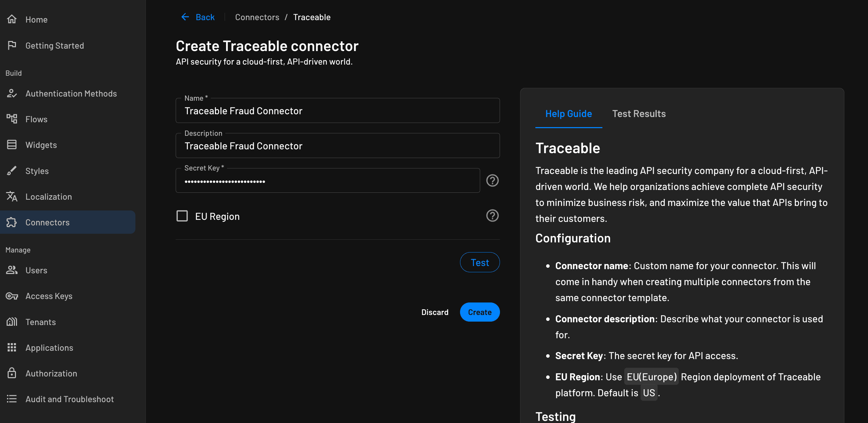Viewport: 868px width, 423px height.
Task: Enable the EU Region checkbox
Action: pos(182,216)
